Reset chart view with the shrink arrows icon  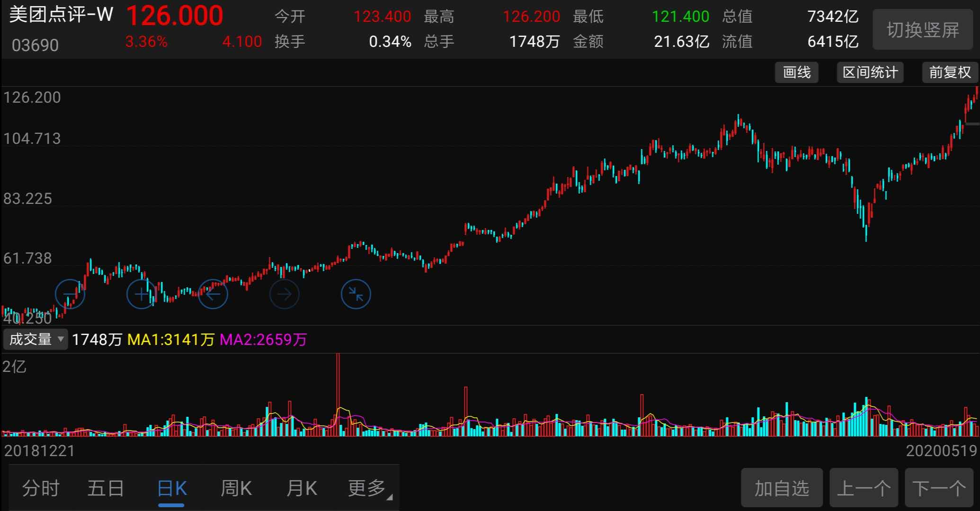(x=356, y=293)
